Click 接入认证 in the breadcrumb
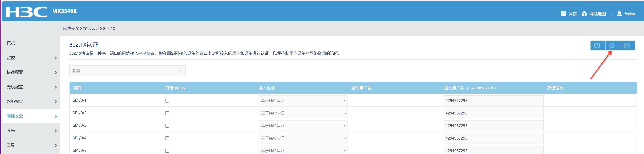Screen dimensions: 644x154 pos(91,29)
